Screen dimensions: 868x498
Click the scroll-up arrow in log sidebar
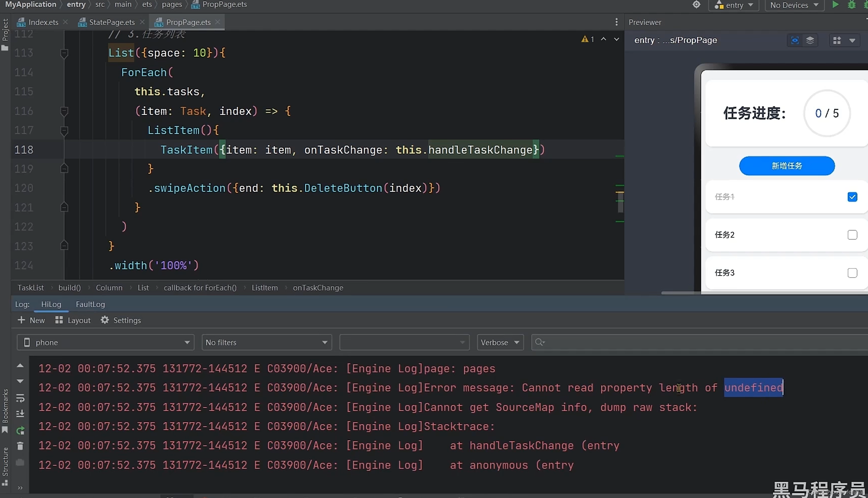(x=20, y=366)
